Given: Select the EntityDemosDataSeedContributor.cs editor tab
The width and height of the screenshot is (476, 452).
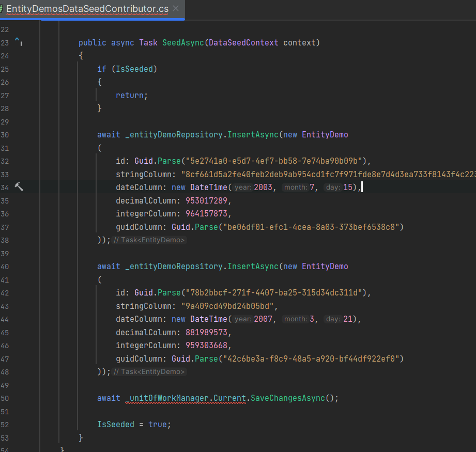Looking at the screenshot, I should [x=87, y=9].
